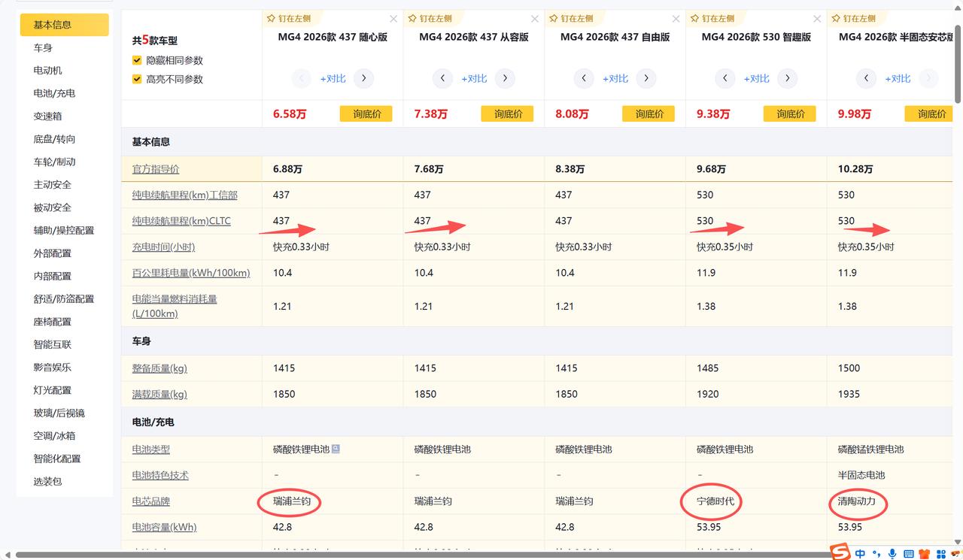Click the 1935 full-load mass value
Screen dimensions: 963x560
point(849,394)
